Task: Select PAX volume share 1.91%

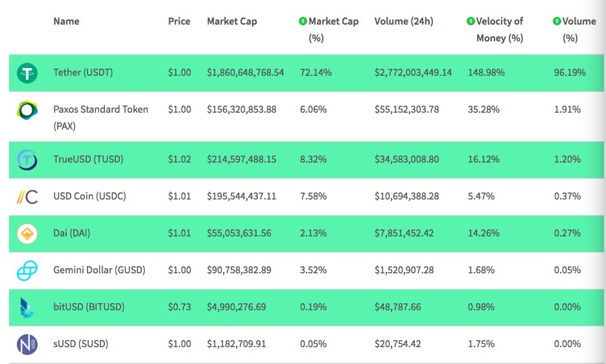Action: pyautogui.click(x=567, y=109)
